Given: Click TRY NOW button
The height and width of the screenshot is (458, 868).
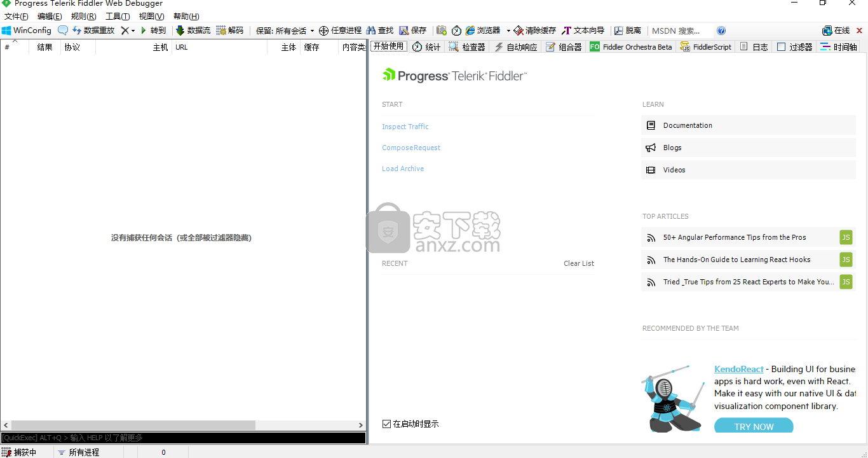Looking at the screenshot, I should tap(754, 426).
